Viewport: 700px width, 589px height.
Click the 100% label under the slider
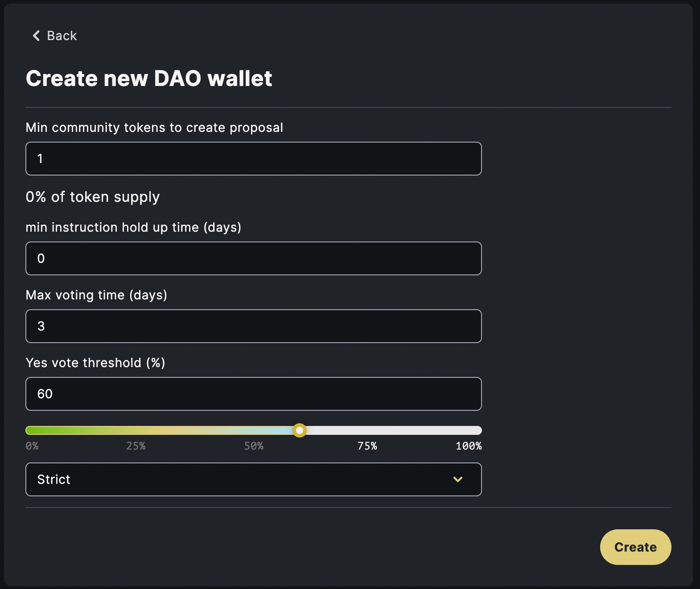coord(468,446)
